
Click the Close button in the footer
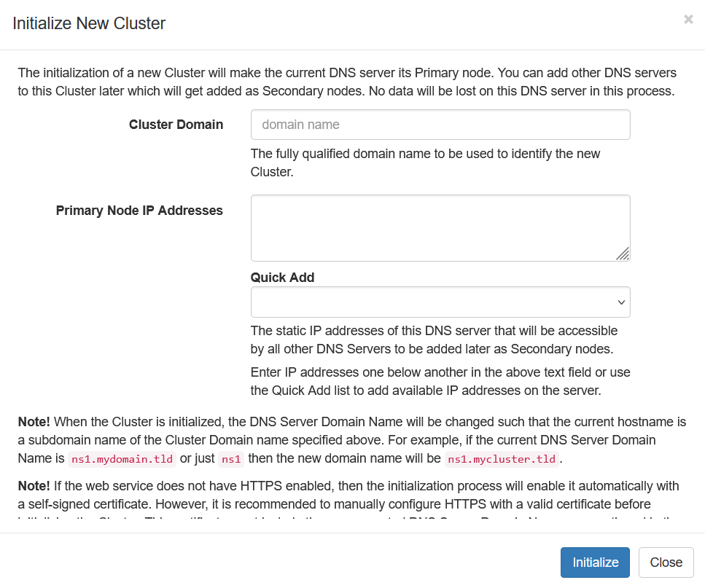point(666,562)
